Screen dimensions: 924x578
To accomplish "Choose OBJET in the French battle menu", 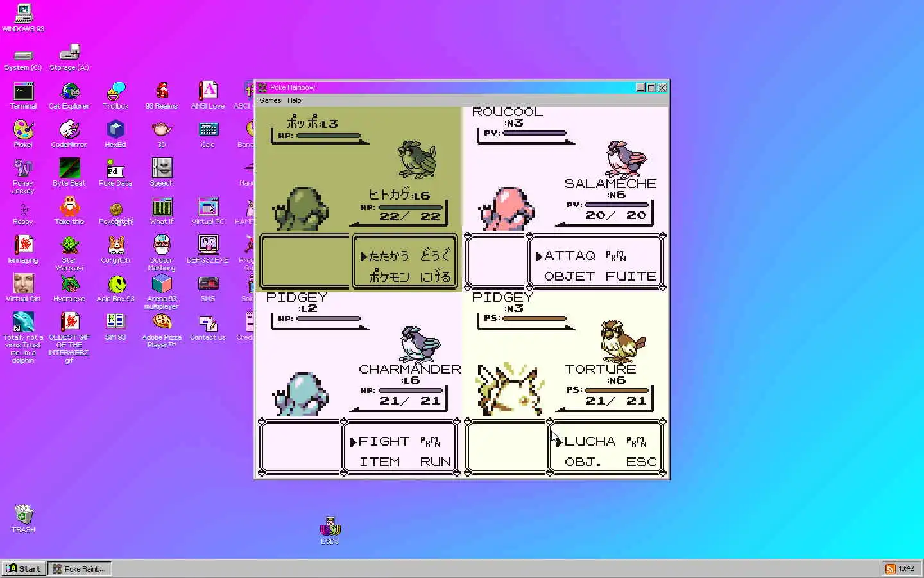I will click(x=569, y=276).
